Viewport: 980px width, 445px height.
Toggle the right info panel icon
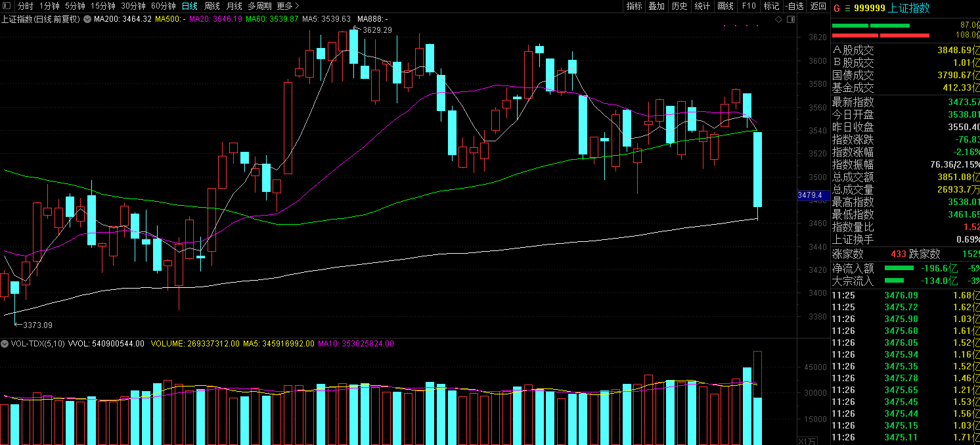click(790, 20)
